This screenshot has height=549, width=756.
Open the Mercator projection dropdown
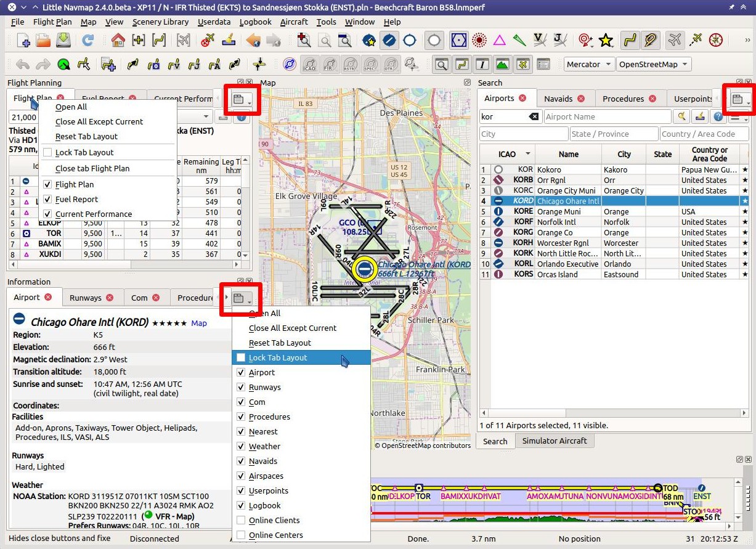click(x=588, y=64)
